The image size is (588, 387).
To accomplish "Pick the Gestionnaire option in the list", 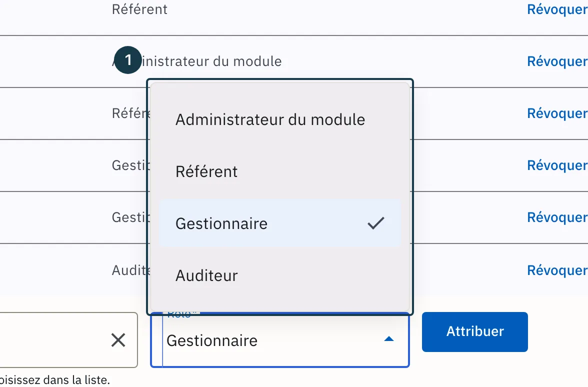I will tap(280, 223).
